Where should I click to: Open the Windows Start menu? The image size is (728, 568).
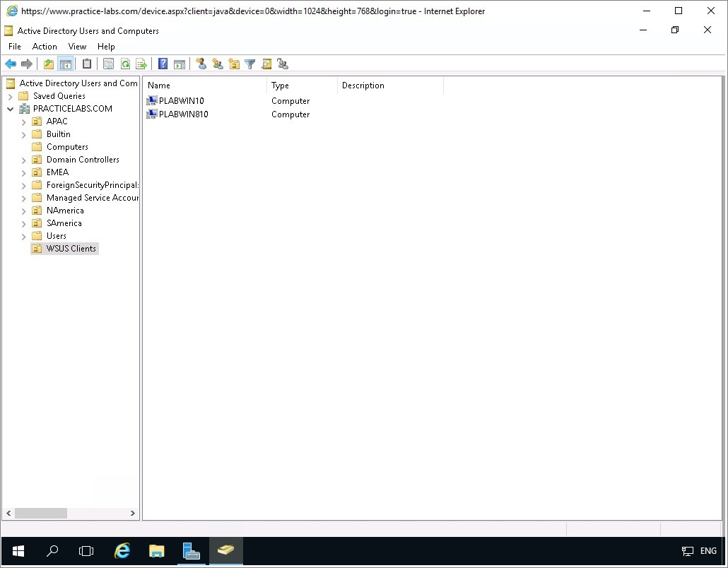tap(18, 551)
